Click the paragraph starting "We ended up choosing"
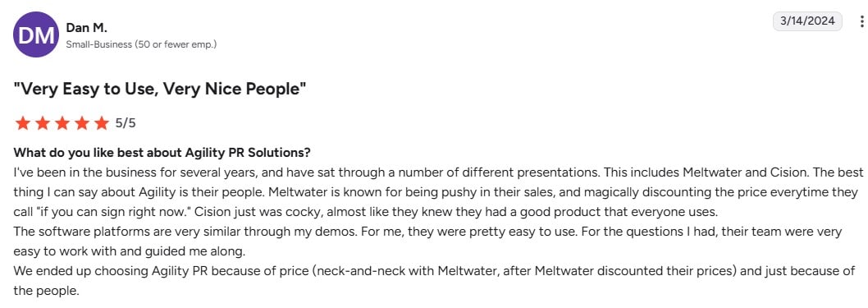This screenshot has height=308, width=868. (x=434, y=281)
